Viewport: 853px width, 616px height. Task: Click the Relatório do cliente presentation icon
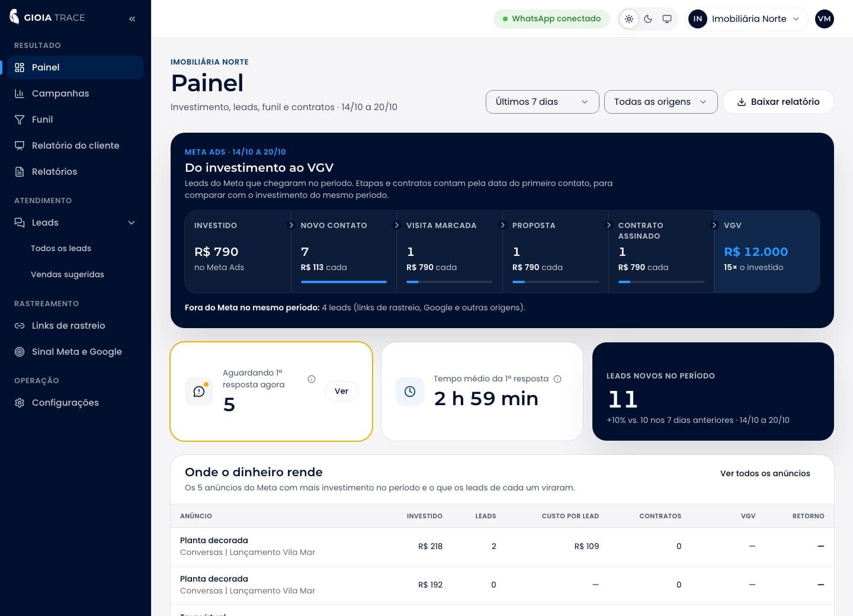click(20, 146)
